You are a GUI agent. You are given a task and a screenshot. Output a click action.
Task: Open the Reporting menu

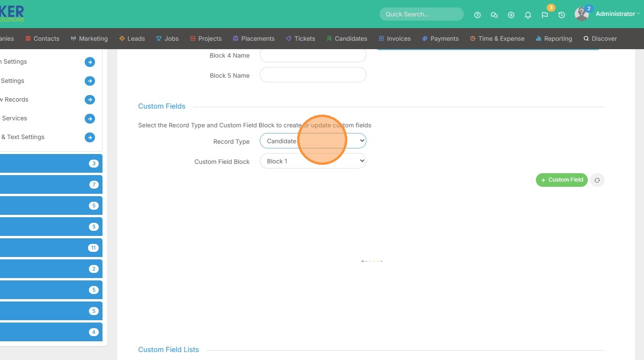(x=554, y=38)
